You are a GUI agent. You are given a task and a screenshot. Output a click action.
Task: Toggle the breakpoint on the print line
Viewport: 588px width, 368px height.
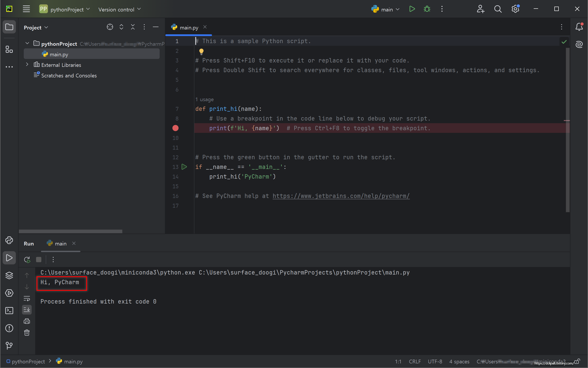175,128
